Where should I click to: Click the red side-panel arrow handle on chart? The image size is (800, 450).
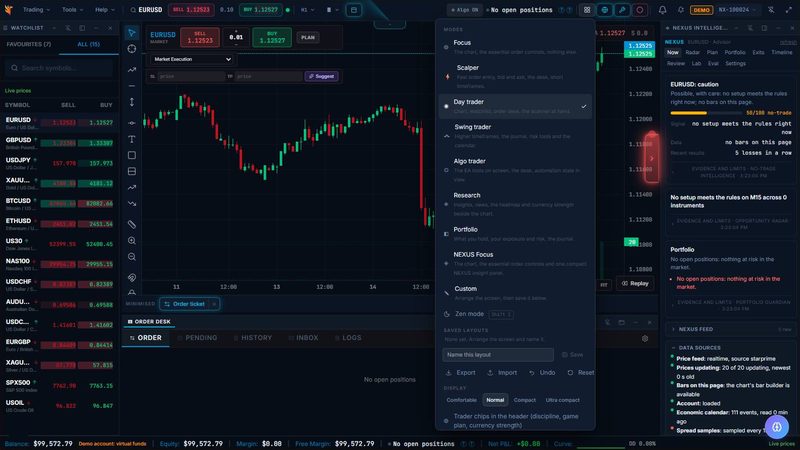click(652, 158)
